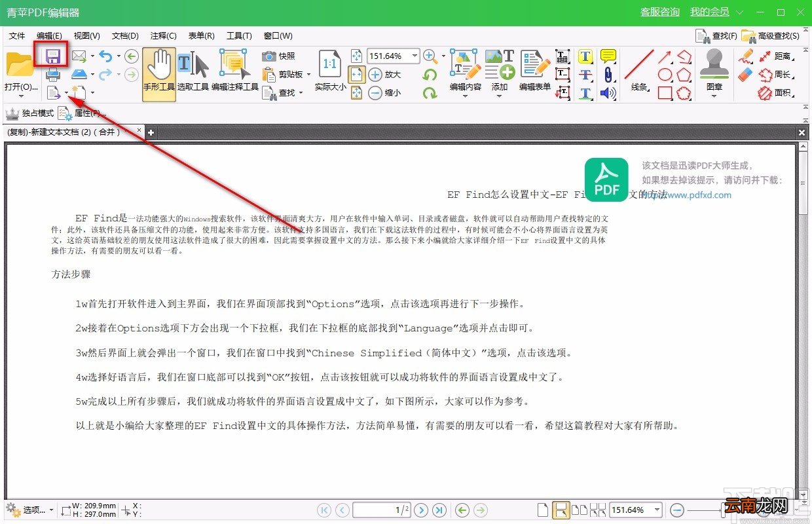This screenshot has width=812, height=524.
Task: Select the eraser tool
Action: tap(746, 75)
